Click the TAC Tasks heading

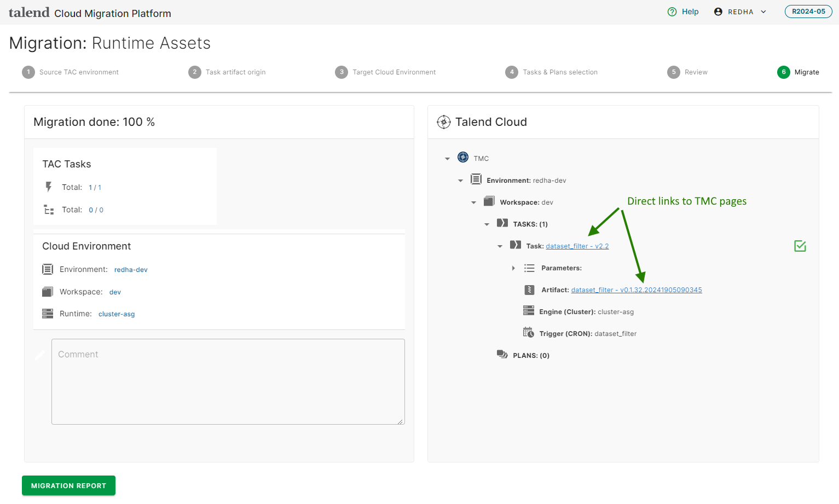[x=67, y=164]
